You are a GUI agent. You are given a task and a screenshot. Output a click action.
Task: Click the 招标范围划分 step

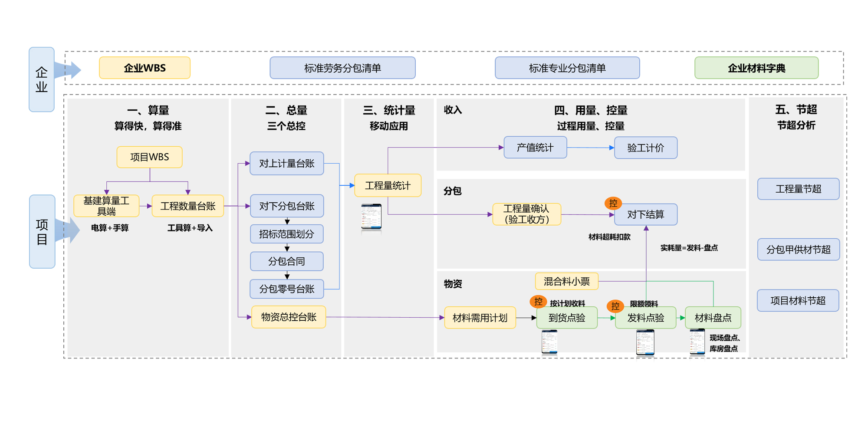(286, 234)
